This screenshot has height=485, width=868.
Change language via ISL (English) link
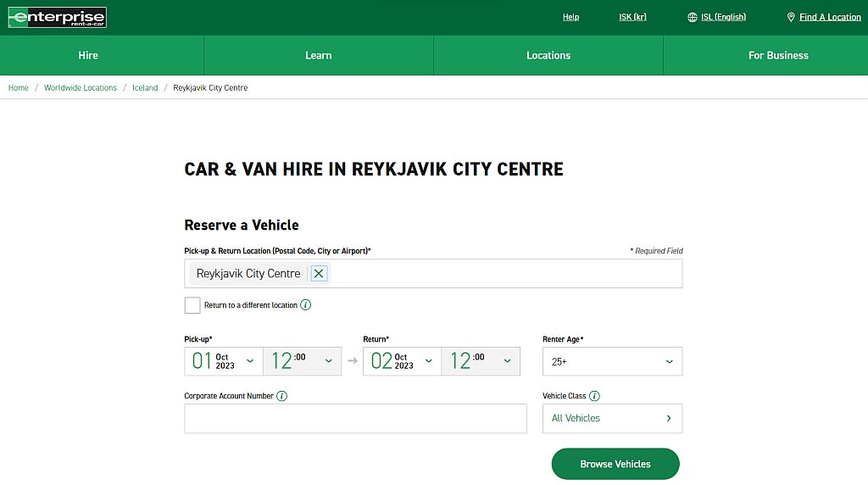point(723,17)
